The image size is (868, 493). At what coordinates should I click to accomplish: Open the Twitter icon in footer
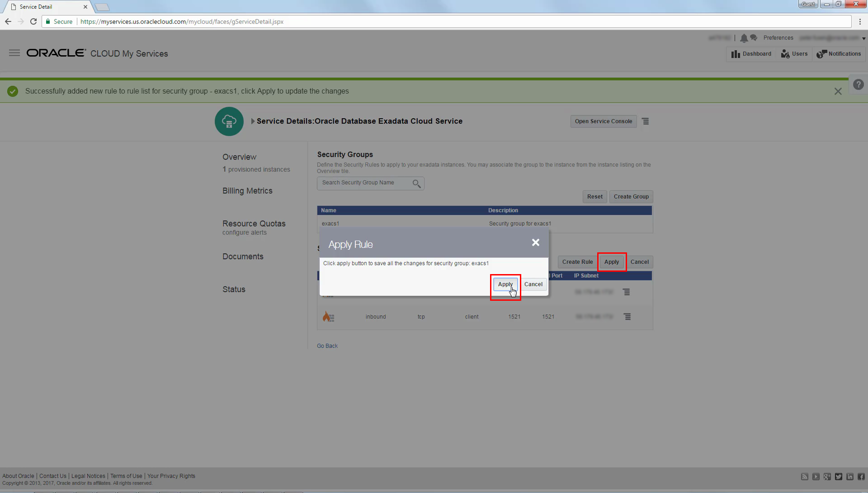[839, 477]
